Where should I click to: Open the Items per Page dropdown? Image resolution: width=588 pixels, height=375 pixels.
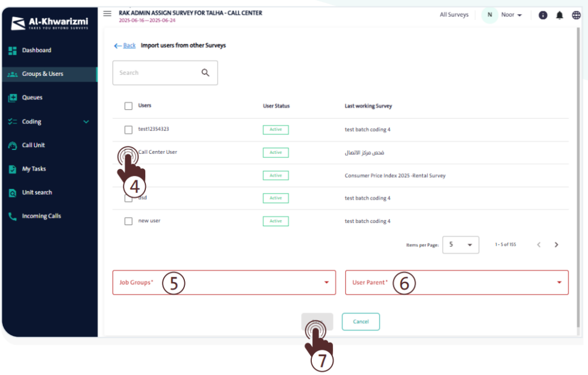(x=461, y=245)
